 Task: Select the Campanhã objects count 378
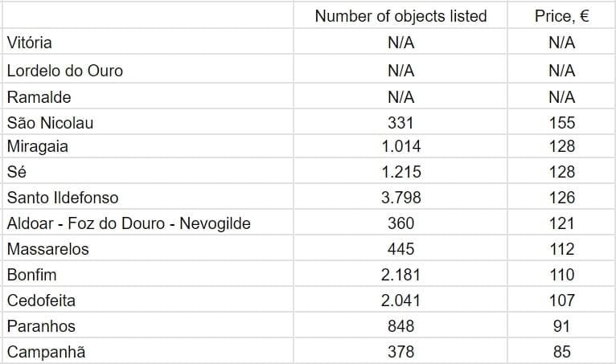400,352
